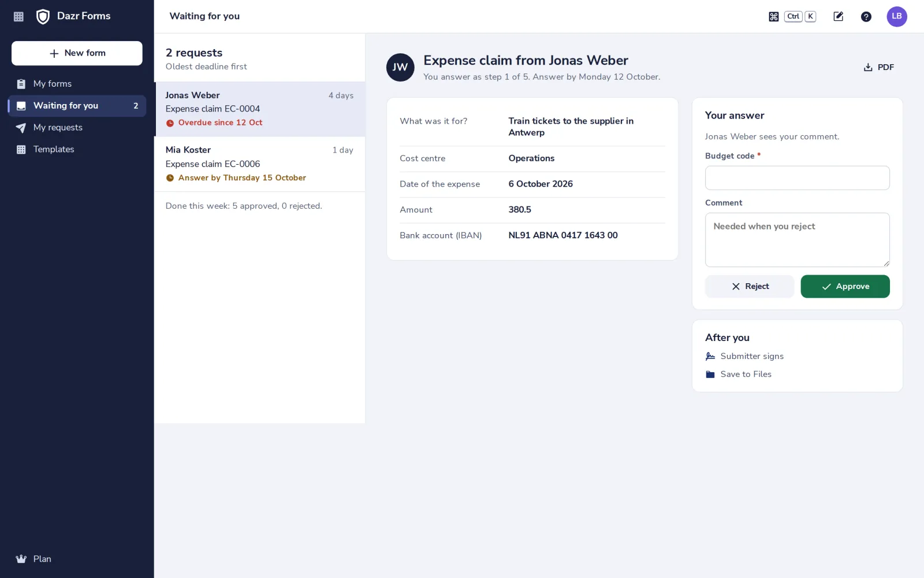Click the date 6 October 2026
924x578 pixels.
tap(541, 184)
